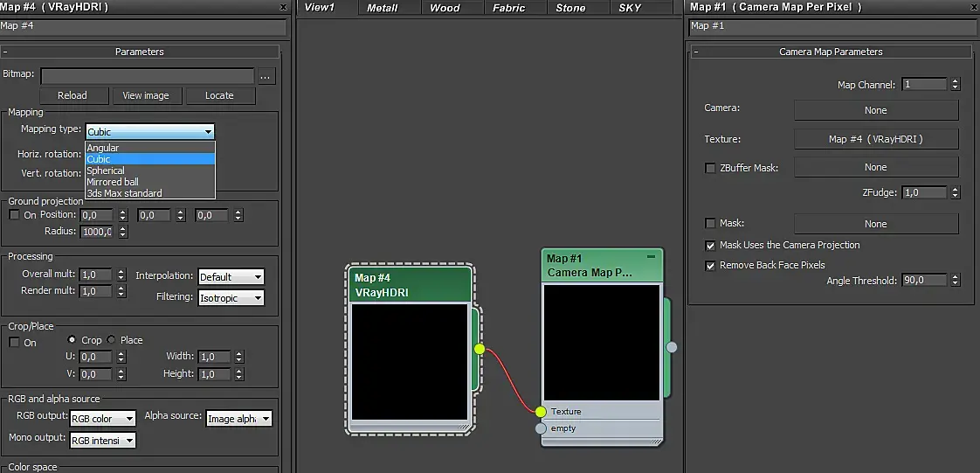980x473 pixels.
Task: Uncheck Mask Uses the Camera Projection
Action: [710, 246]
